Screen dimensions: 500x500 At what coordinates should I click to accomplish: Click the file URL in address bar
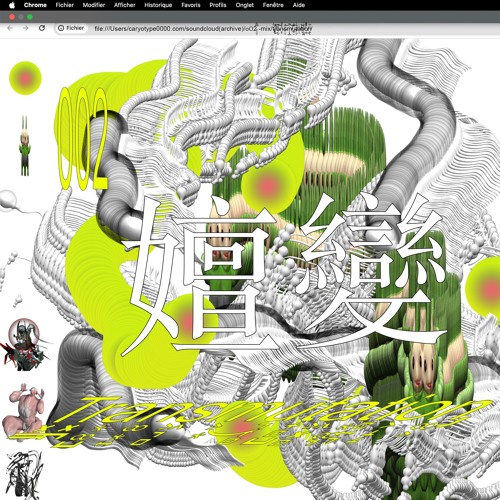pos(203,29)
